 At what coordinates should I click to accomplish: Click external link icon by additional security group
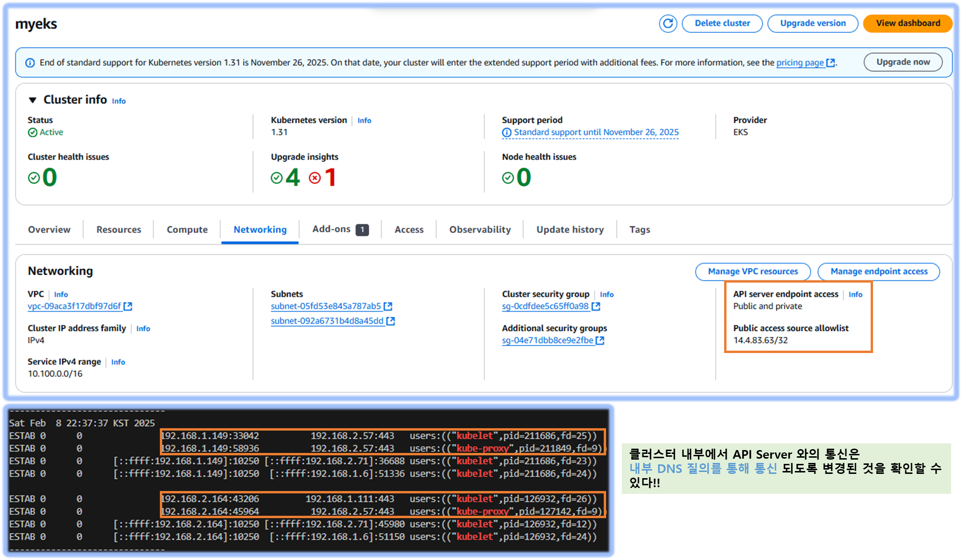[600, 341]
